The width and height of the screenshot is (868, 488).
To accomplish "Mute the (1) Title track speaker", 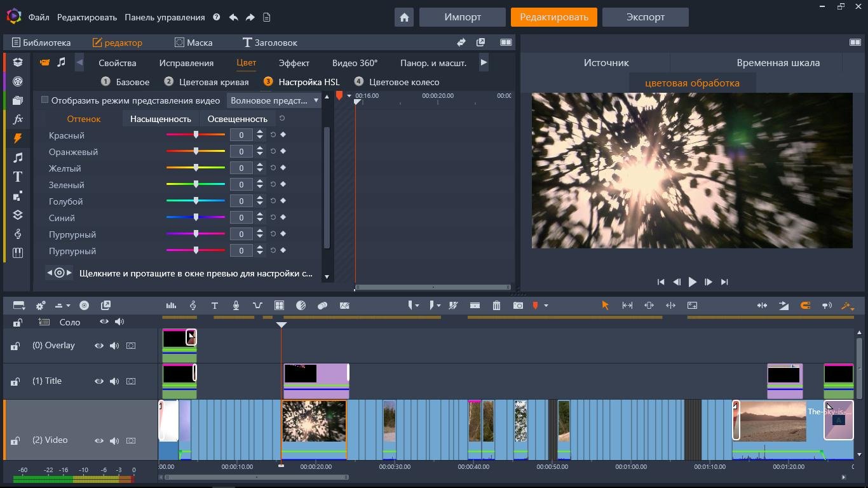I will [x=114, y=381].
